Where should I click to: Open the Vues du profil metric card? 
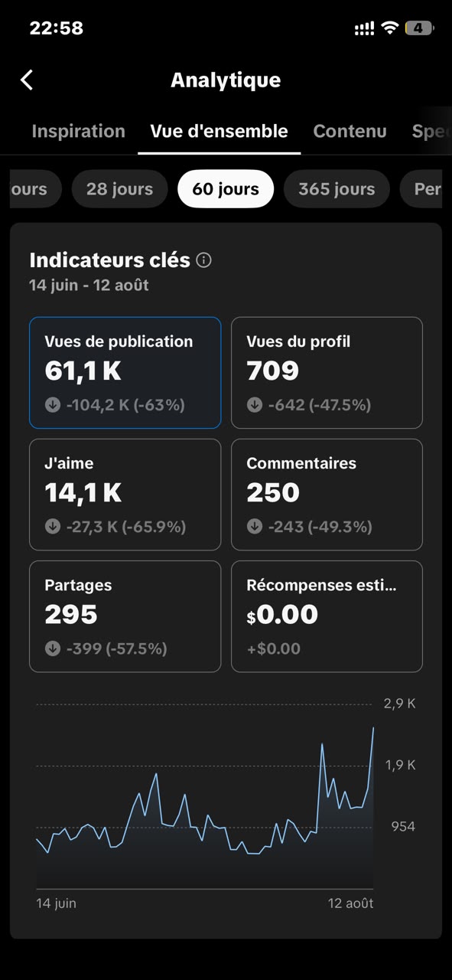click(x=327, y=373)
